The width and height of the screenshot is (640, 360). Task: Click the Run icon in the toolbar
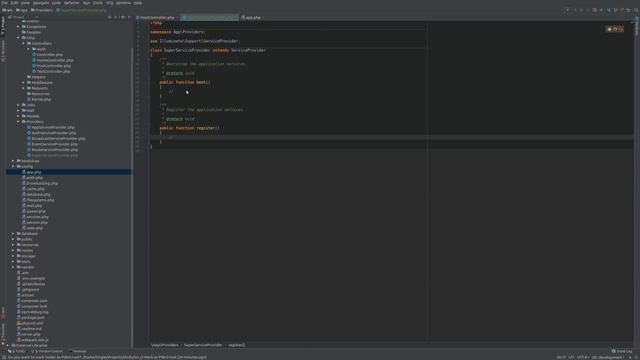[x=575, y=10]
